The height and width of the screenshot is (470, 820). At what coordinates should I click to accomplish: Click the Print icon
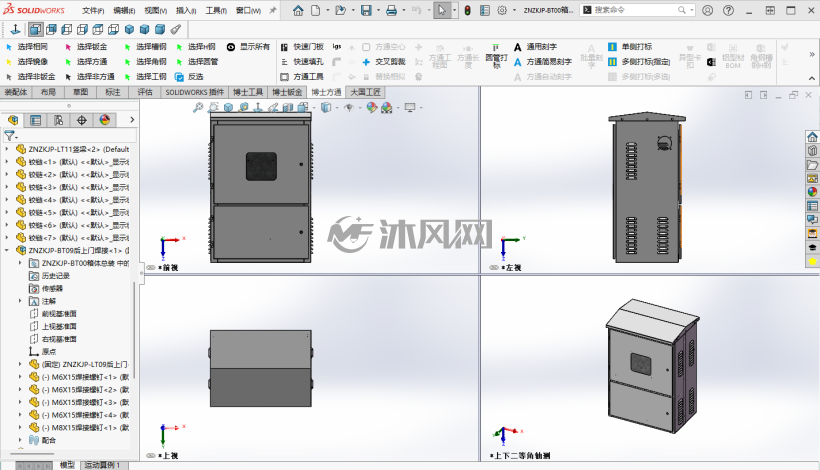pos(391,10)
